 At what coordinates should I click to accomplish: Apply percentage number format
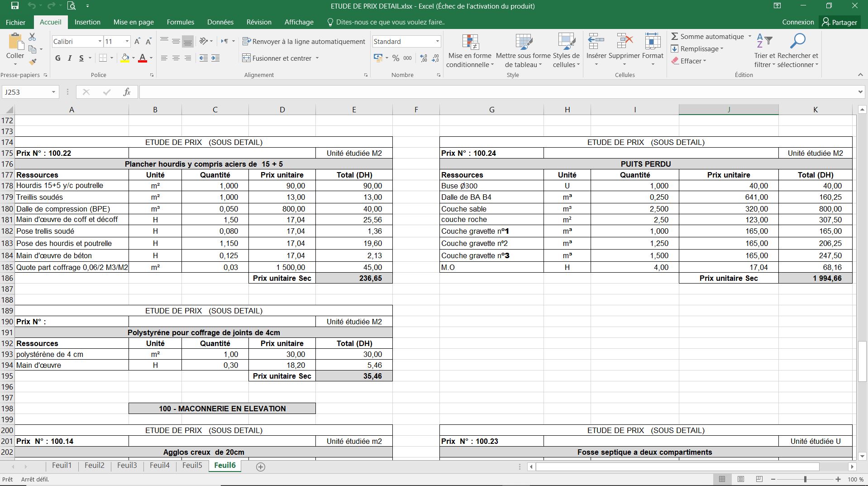[x=395, y=58]
